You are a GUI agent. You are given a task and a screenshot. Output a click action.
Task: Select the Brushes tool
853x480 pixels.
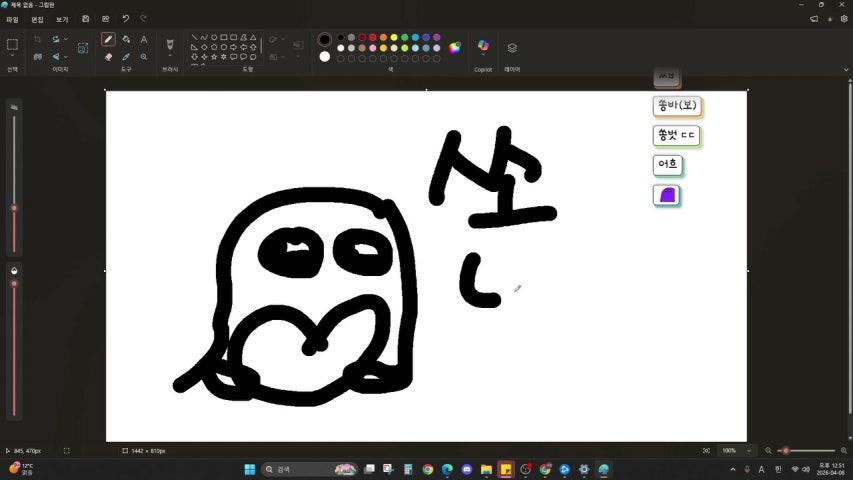(170, 44)
